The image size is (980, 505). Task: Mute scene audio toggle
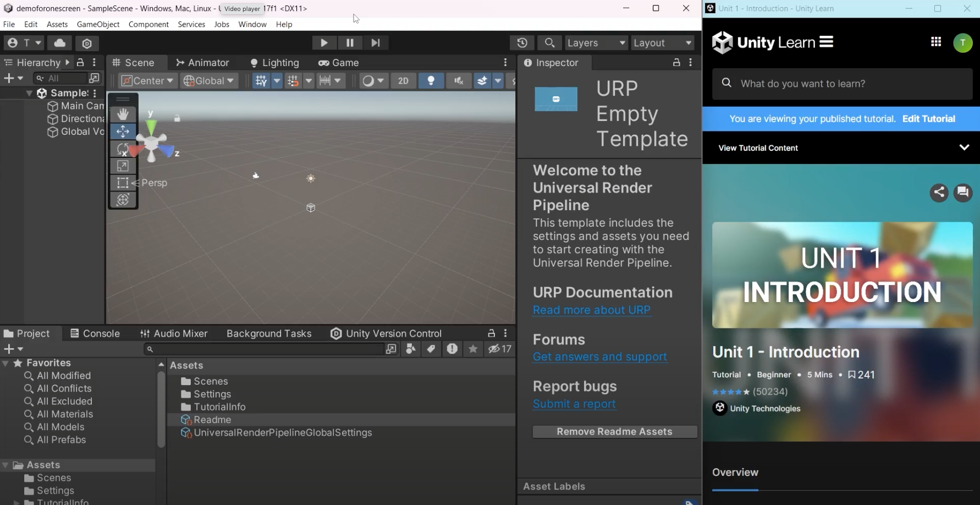click(x=459, y=81)
